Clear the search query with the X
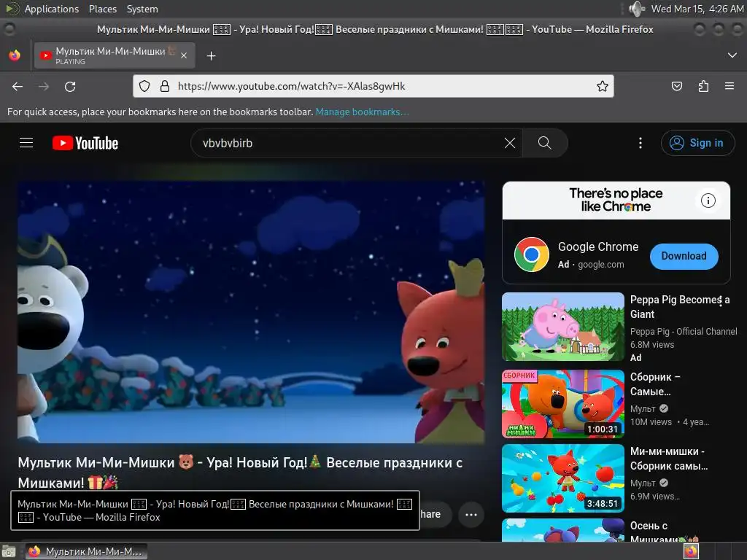The height and width of the screenshot is (560, 747). (510, 143)
